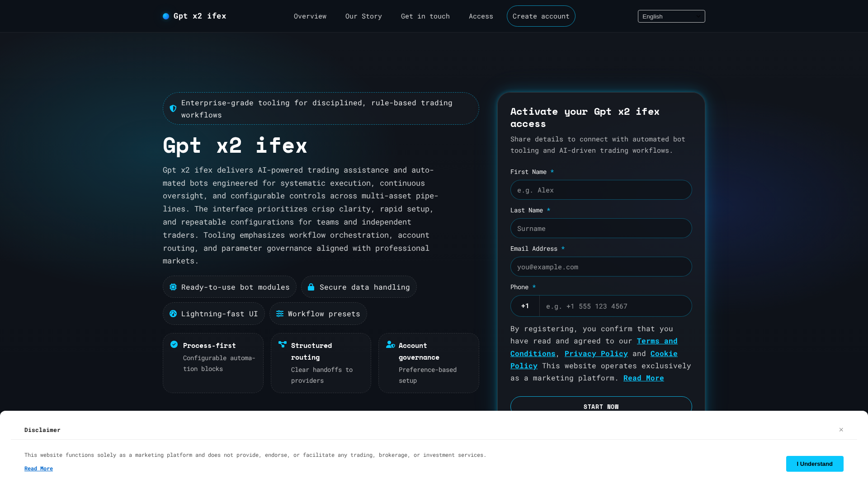
Task: Close the disclaimer with the X icon
Action: 841,430
